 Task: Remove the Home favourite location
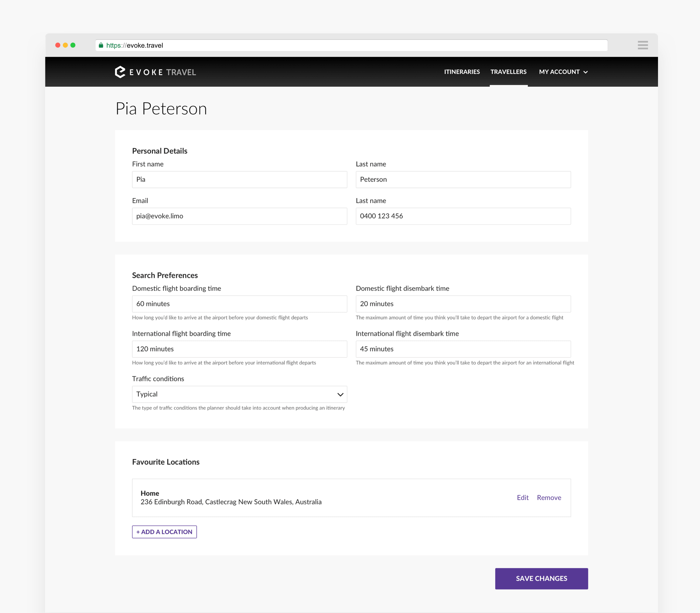(x=549, y=497)
